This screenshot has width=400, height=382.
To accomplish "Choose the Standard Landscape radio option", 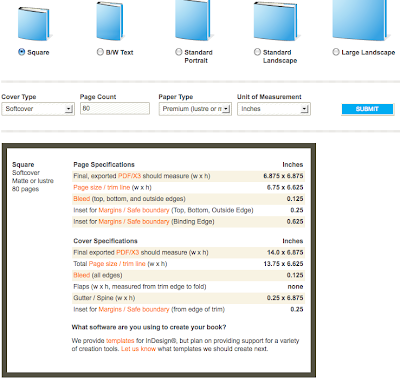I will point(257,52).
